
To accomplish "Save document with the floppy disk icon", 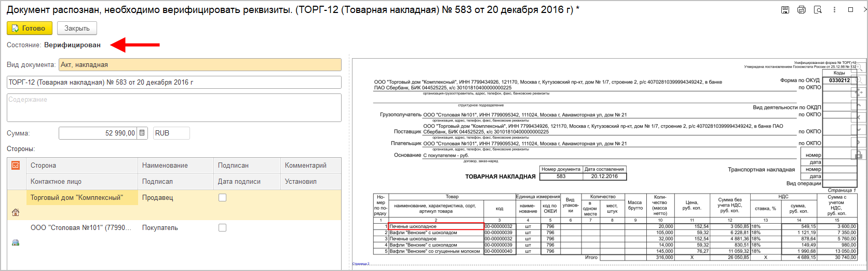I will [785, 10].
